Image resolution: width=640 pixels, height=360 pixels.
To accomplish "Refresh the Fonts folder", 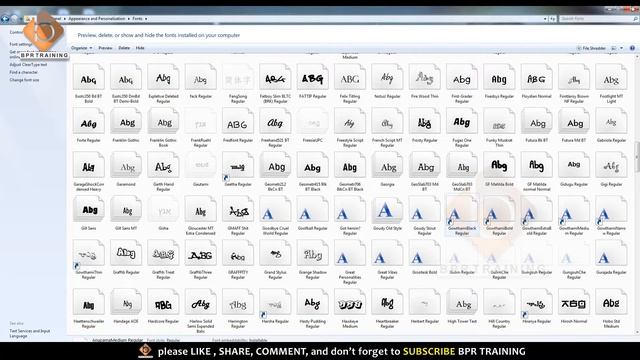I will tap(553, 19).
